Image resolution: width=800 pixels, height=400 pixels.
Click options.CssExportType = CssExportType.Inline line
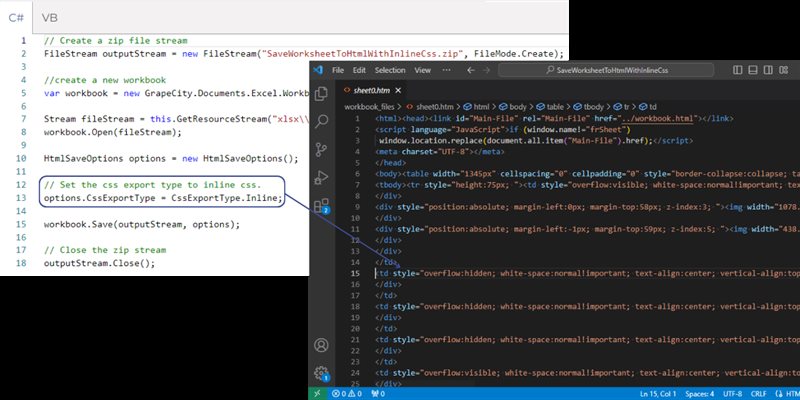pyautogui.click(x=163, y=198)
